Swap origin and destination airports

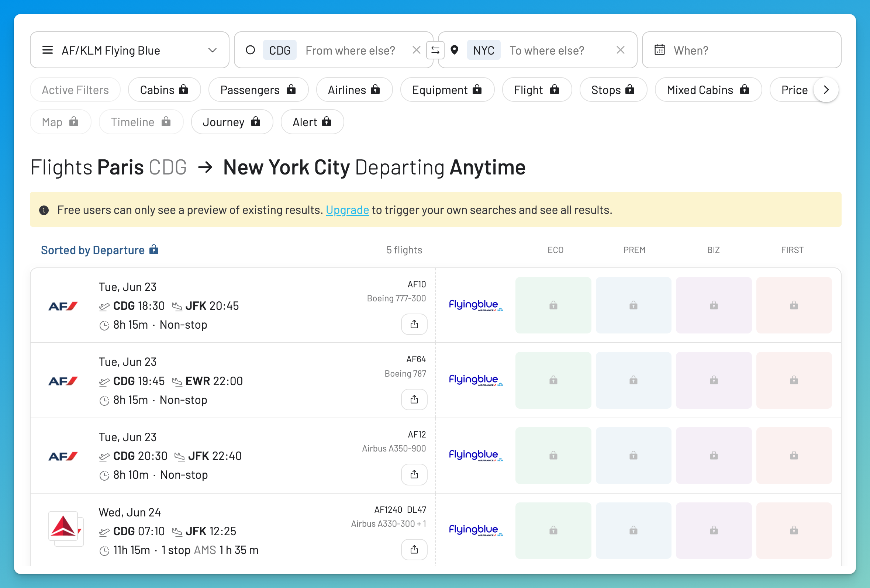pyautogui.click(x=435, y=50)
